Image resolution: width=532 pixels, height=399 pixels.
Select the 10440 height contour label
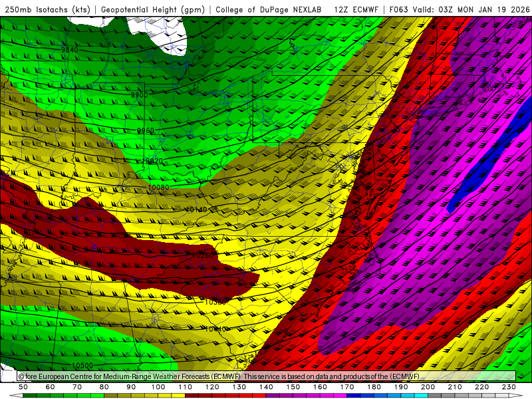(x=215, y=329)
